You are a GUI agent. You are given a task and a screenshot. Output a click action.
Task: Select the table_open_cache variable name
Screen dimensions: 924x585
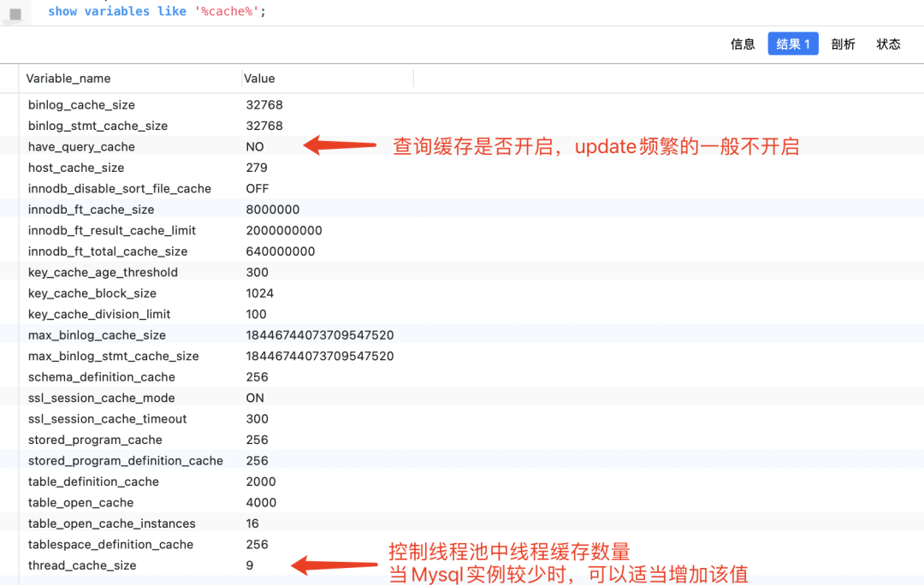pyautogui.click(x=80, y=503)
